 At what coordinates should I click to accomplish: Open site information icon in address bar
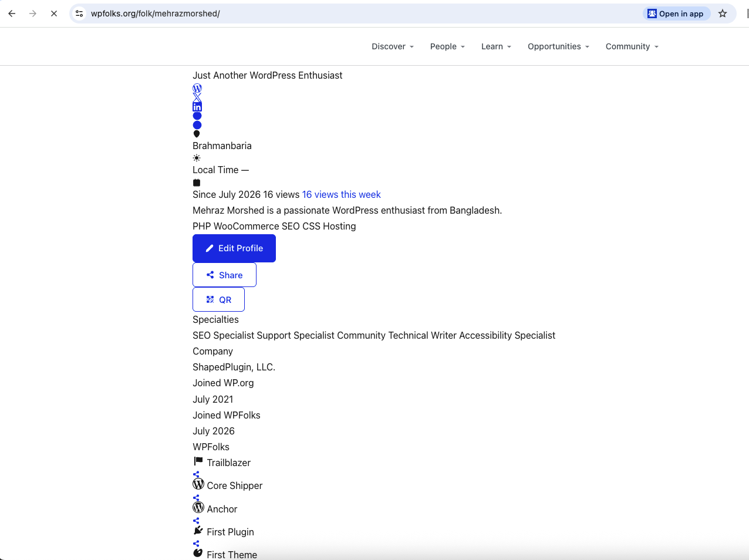(x=79, y=14)
